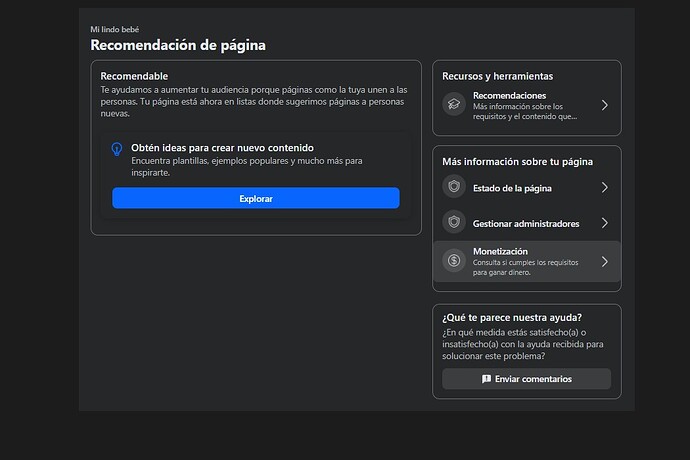Click the blue Explorar button
This screenshot has height=460, width=690.
pyautogui.click(x=256, y=198)
